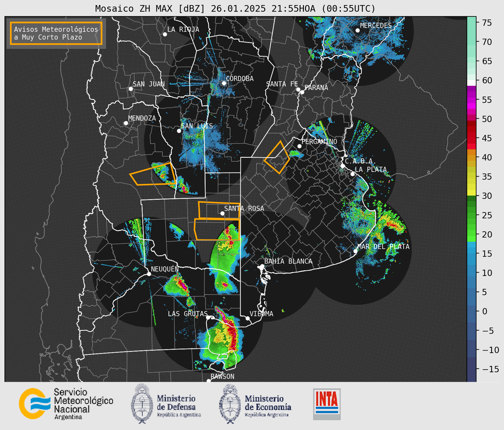Click the 60 dBZ white band on color scale
This screenshot has width=504, height=430.
pyautogui.click(x=471, y=83)
